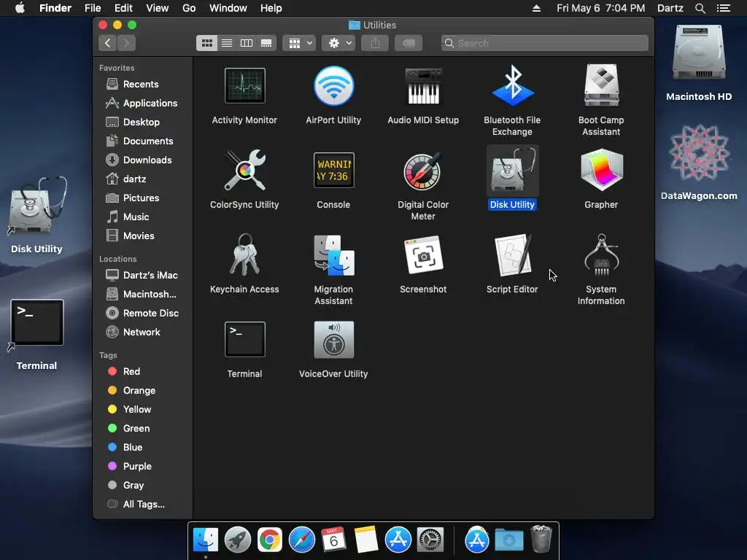The width and height of the screenshot is (747, 560).
Task: Open Calendar from the Dock
Action: (x=333, y=540)
